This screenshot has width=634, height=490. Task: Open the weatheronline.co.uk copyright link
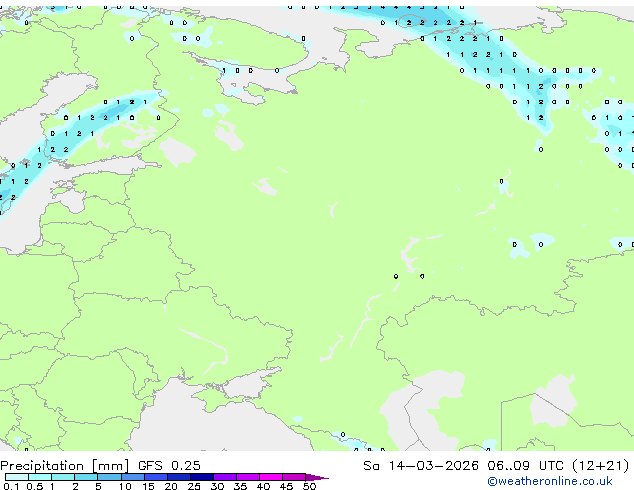pyautogui.click(x=550, y=481)
